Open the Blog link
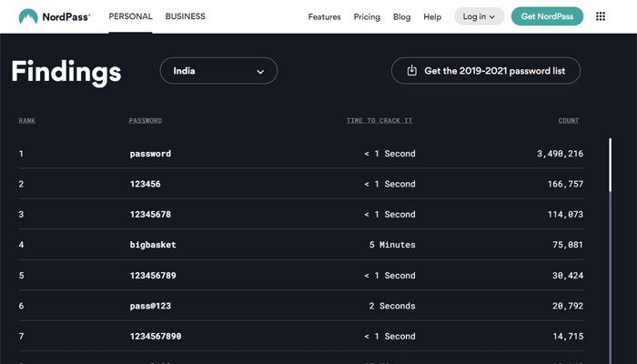This screenshot has height=364, width=637. (401, 16)
